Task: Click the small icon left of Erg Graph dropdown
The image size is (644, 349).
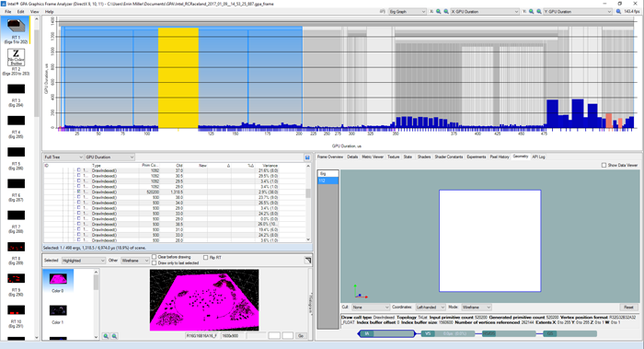Action: [383, 11]
